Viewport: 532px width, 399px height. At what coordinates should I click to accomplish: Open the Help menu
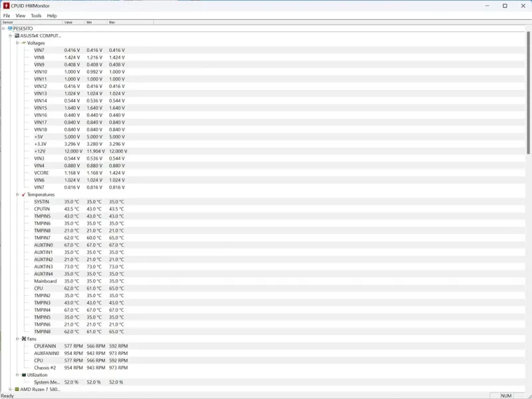[x=52, y=15]
